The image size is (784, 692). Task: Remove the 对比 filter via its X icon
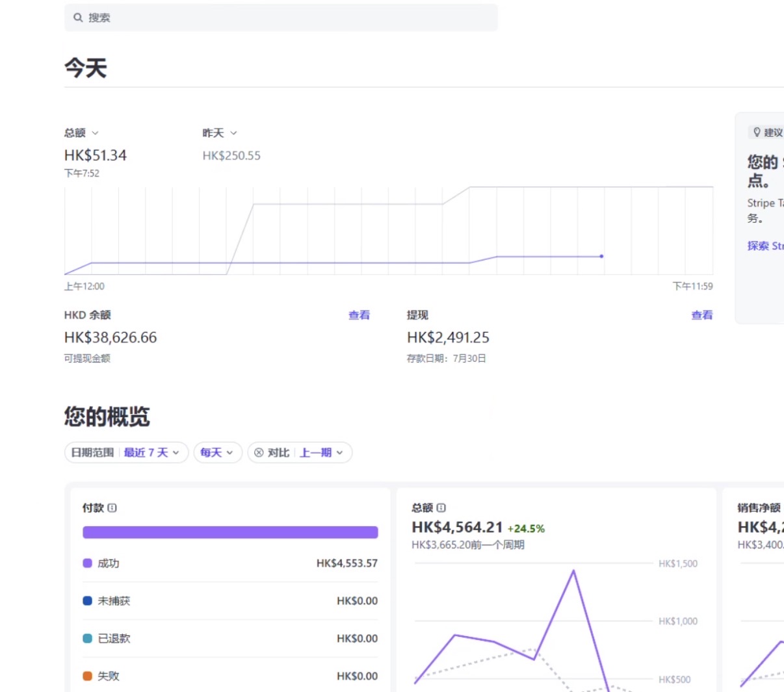(259, 453)
